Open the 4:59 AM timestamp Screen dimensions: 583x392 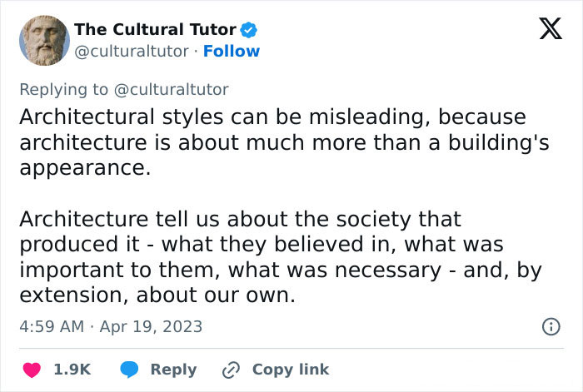(52, 326)
